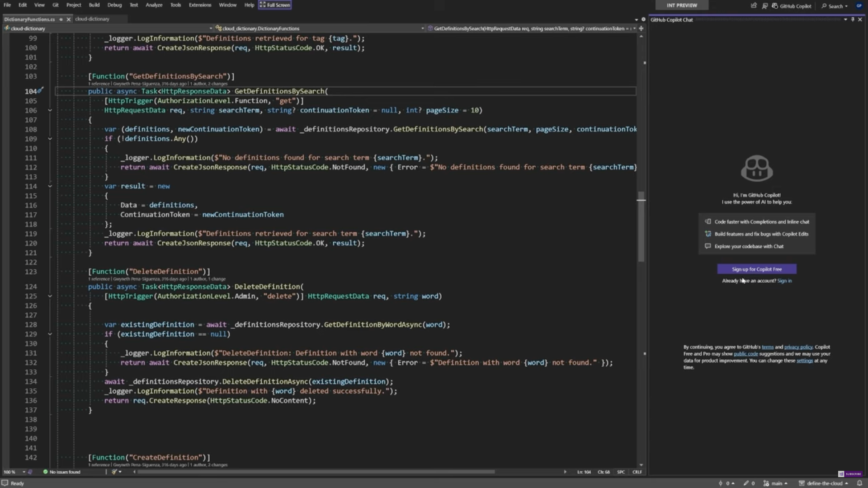Click the GP user account avatar

pyautogui.click(x=859, y=6)
